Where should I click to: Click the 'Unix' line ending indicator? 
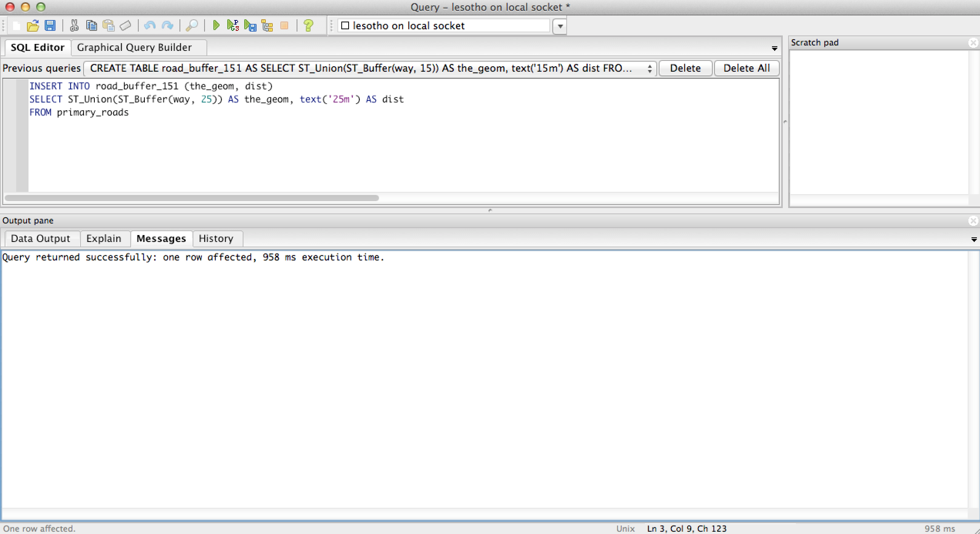(x=625, y=529)
